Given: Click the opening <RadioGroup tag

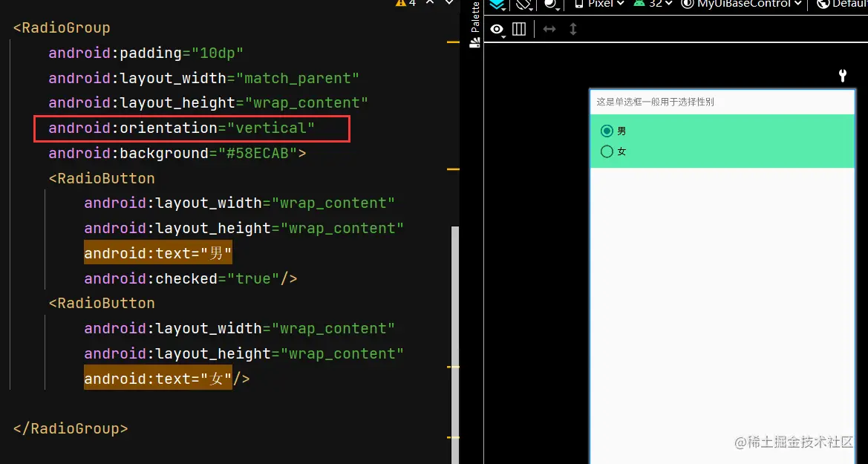Looking at the screenshot, I should 62,27.
